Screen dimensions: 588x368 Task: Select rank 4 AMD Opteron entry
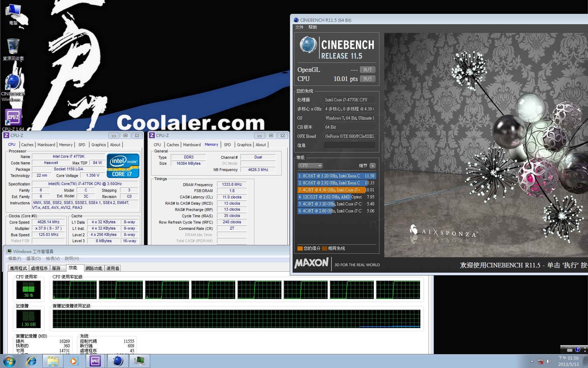pos(336,197)
